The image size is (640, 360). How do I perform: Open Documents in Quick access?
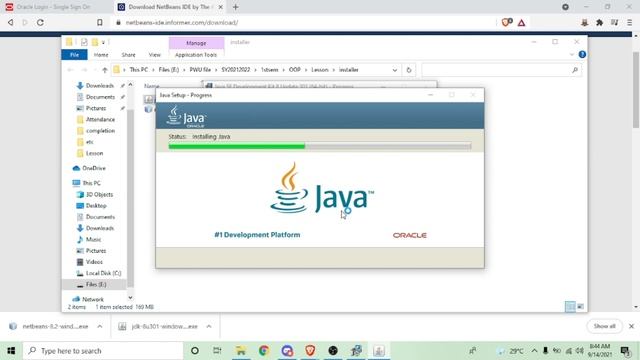pos(100,97)
